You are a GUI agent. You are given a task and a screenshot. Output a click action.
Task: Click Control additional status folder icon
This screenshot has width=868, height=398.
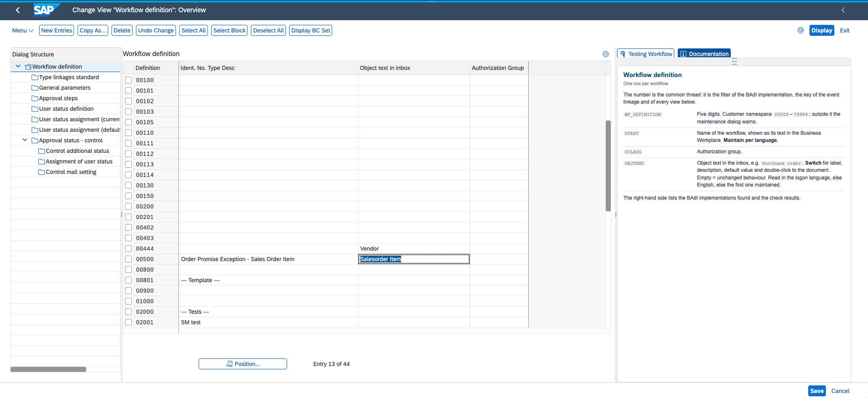(42, 151)
